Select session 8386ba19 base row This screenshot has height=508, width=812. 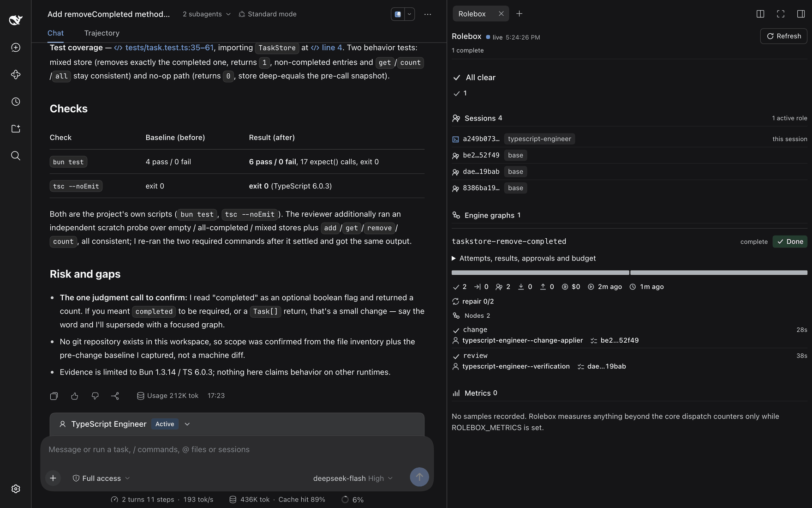pos(629,188)
